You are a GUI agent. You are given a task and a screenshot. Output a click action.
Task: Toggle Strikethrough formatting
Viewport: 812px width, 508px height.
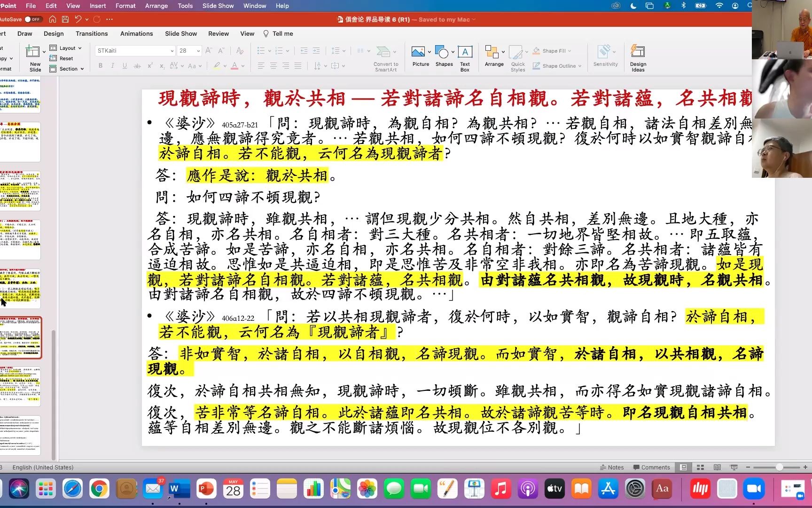[x=137, y=66]
